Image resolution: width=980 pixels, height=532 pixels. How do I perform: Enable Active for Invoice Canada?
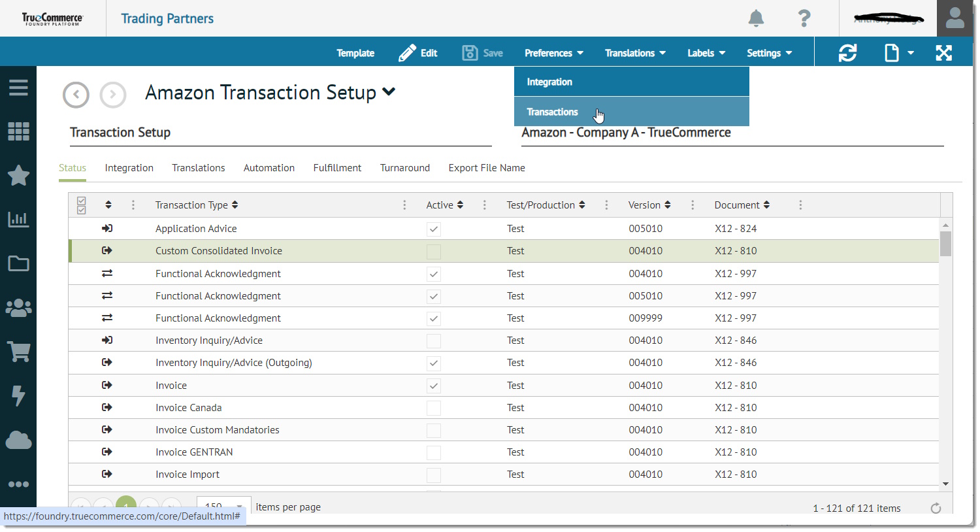click(433, 407)
